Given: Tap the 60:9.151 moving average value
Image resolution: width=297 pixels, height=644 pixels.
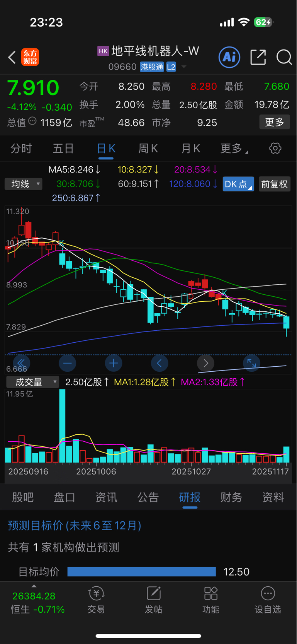Looking at the screenshot, I should (x=139, y=184).
